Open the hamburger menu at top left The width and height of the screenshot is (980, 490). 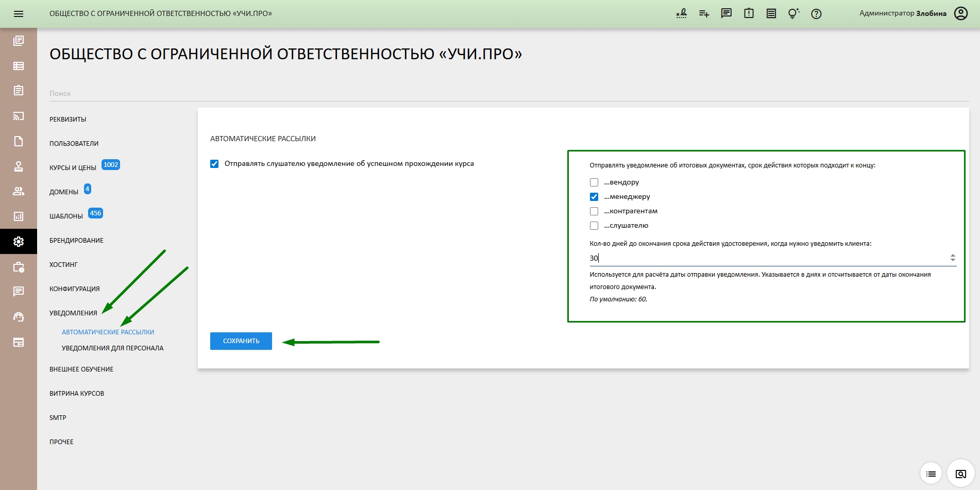pos(19,13)
